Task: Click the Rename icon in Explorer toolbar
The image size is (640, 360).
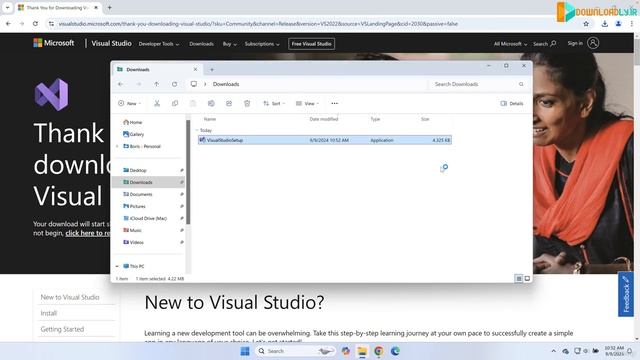Action: coord(211,104)
